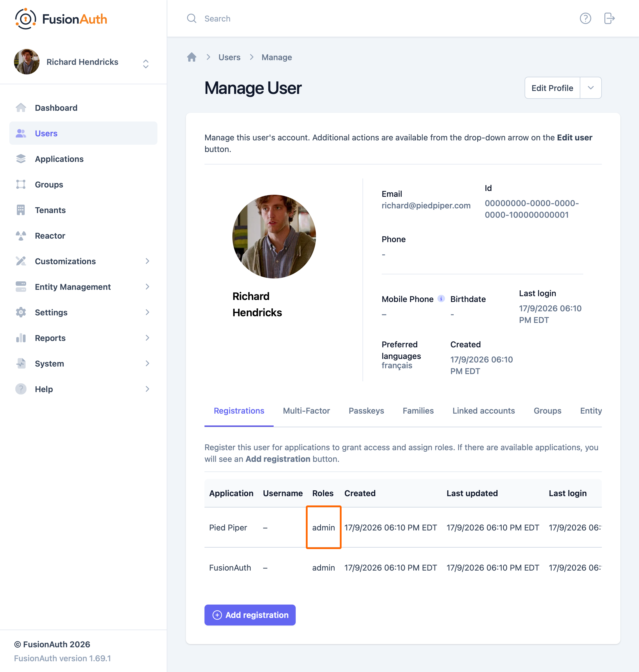
Task: Click the System file icon
Action: (21, 363)
